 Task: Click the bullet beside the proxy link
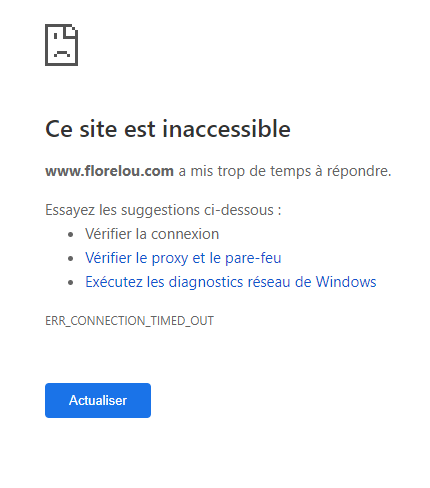[70, 258]
